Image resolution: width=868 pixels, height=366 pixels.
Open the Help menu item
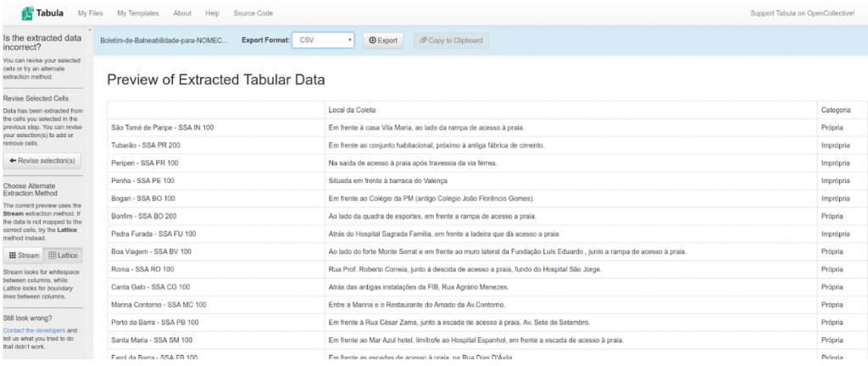[x=212, y=14]
